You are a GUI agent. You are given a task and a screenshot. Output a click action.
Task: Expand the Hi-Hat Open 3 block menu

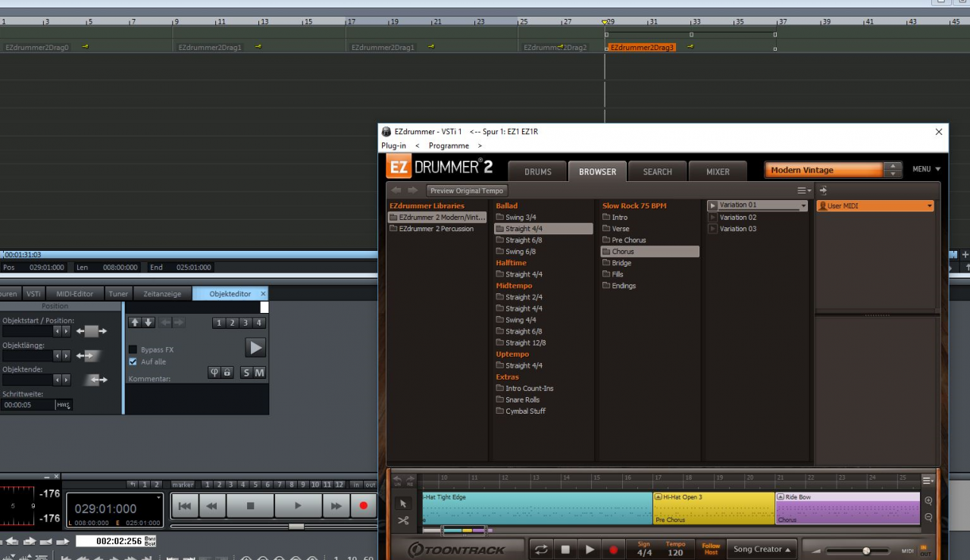tap(658, 497)
